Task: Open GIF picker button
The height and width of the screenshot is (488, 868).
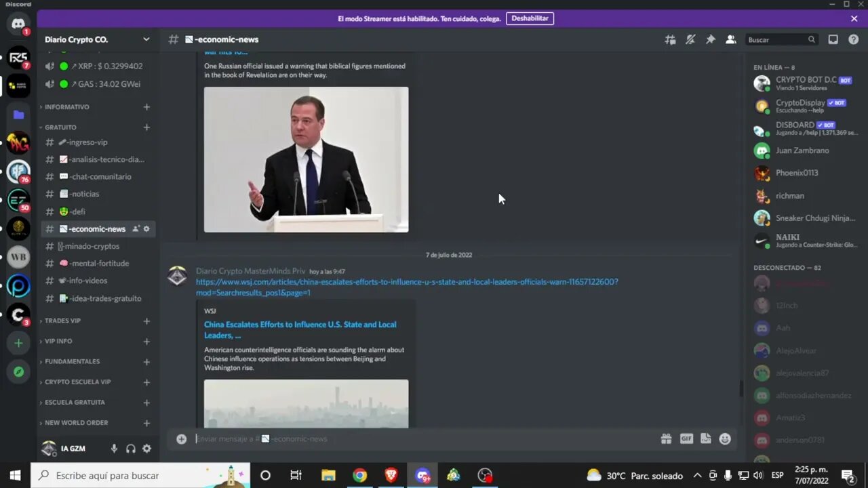Action: [x=686, y=439]
